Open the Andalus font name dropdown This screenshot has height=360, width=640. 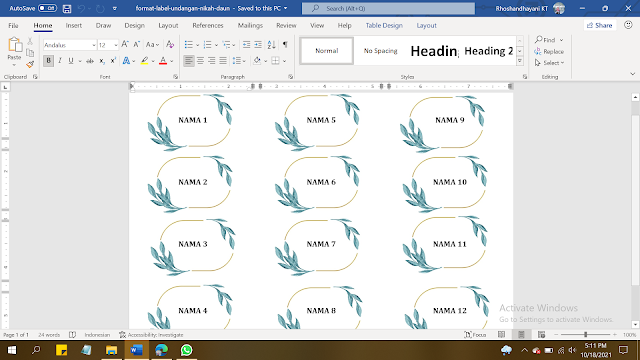(93, 45)
